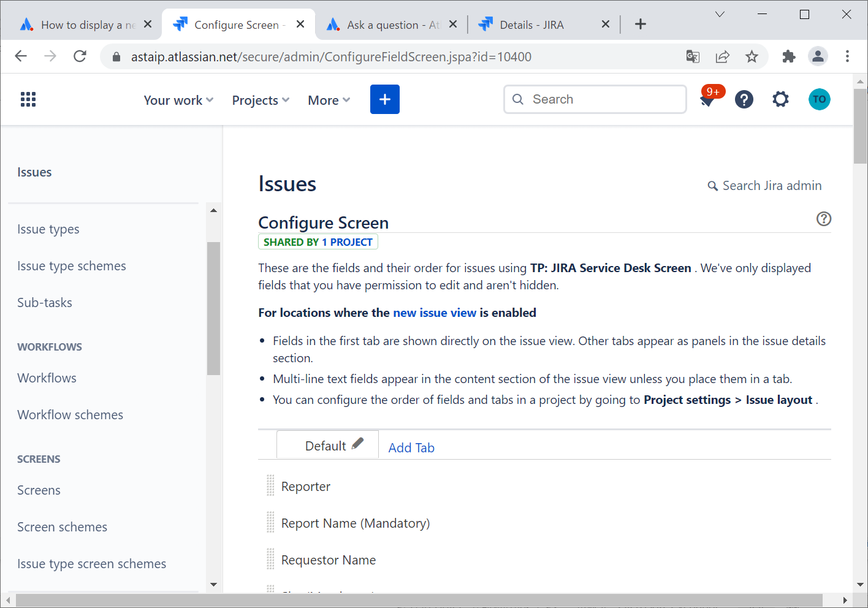Open the Chrome profile icon
This screenshot has width=868, height=608.
pyautogui.click(x=818, y=56)
